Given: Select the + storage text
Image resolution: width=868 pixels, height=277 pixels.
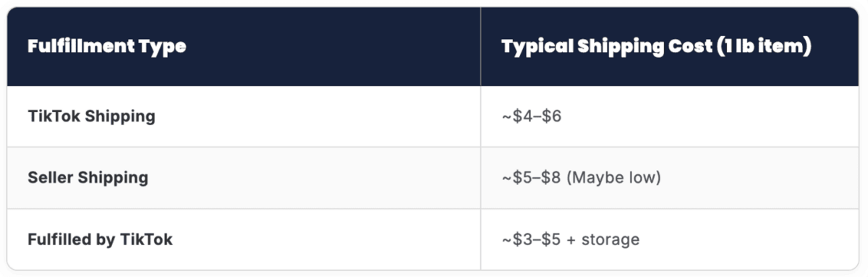Looking at the screenshot, I should point(603,239).
